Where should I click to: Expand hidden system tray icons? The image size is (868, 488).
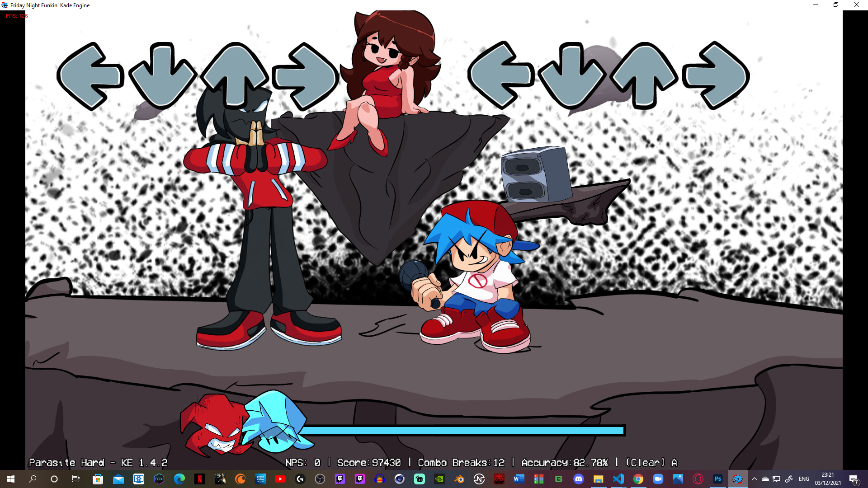[755, 479]
